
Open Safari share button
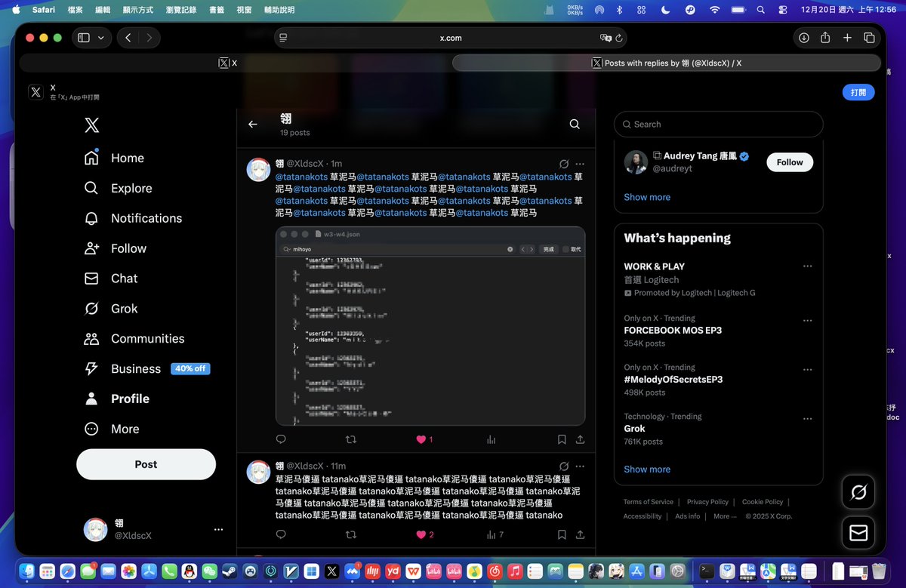[825, 38]
